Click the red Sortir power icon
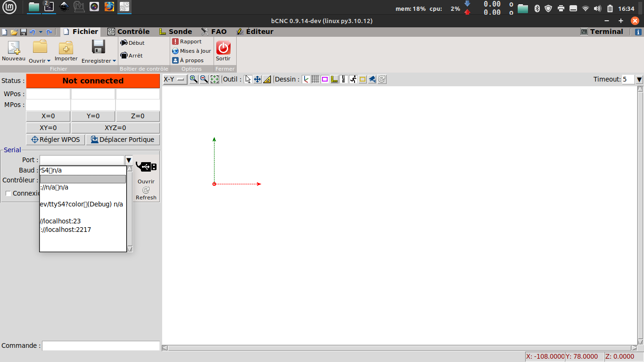 tap(223, 48)
